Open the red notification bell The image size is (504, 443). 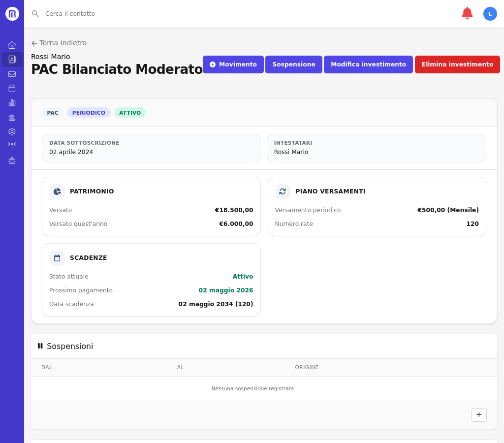(467, 13)
